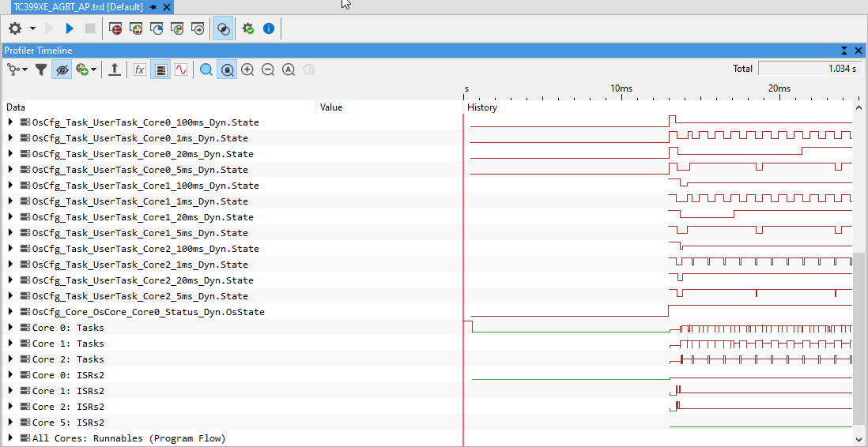Screen dimensions: 868x447
Task: Click the 20ms mark on time ruler
Action: (779, 88)
